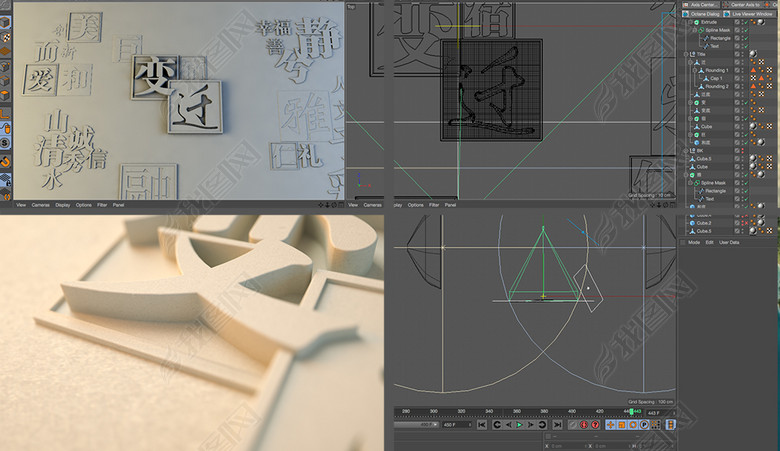Viewport: 780px width, 451px height.
Task: Toggle the red Autokeying icon
Action: pos(584,425)
